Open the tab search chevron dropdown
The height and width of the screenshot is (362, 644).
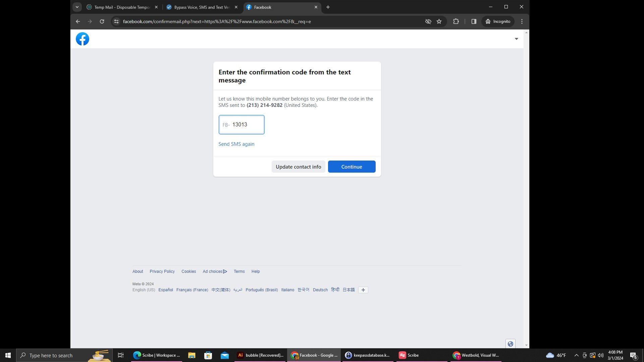click(x=77, y=7)
